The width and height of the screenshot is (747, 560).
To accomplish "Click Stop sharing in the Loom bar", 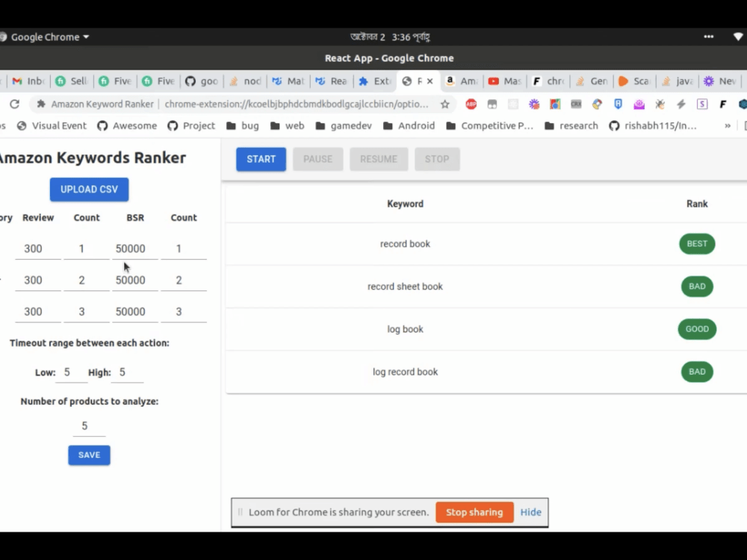I will coord(474,512).
